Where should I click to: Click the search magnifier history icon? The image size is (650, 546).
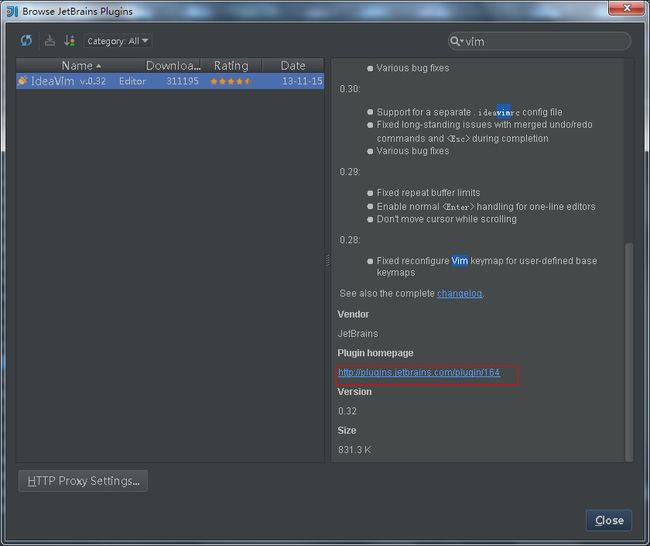tap(456, 41)
